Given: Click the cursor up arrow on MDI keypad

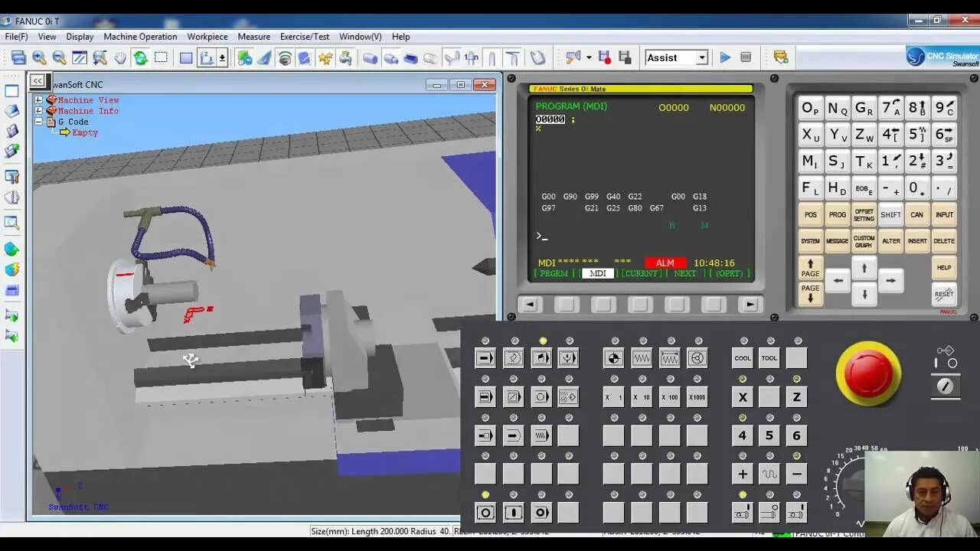Looking at the screenshot, I should pos(864,268).
